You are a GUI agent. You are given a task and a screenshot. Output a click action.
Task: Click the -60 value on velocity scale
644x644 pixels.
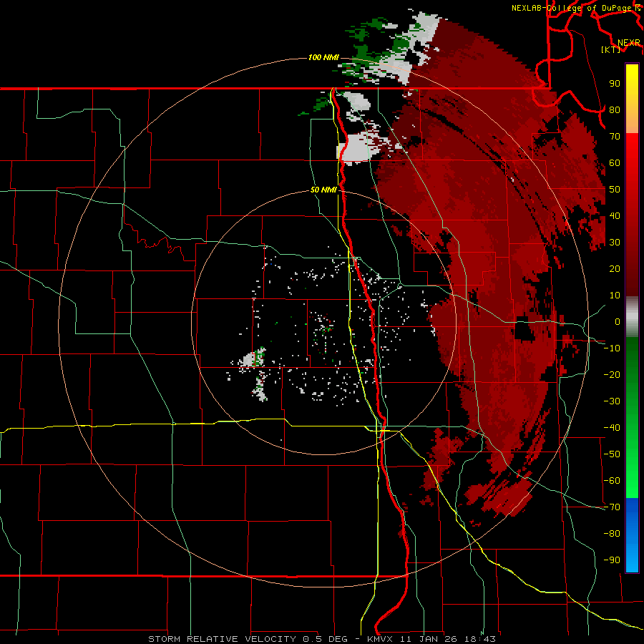click(612, 481)
